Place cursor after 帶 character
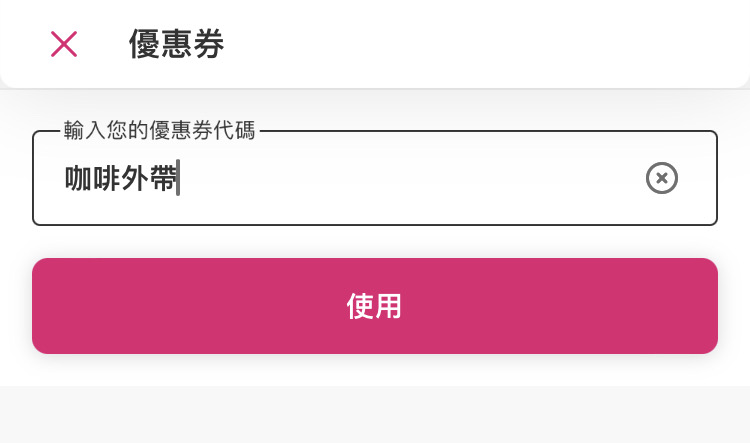The width and height of the screenshot is (750, 443). 178,178
